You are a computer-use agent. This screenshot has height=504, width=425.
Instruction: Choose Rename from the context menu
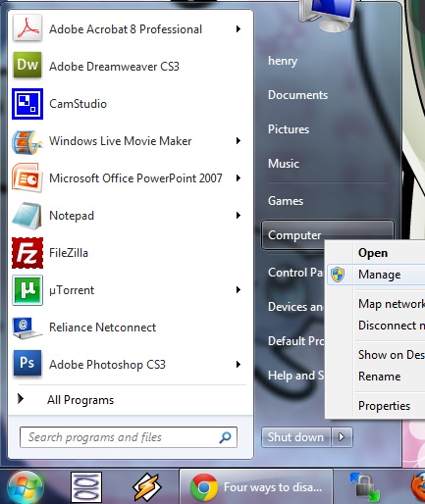pyautogui.click(x=376, y=377)
